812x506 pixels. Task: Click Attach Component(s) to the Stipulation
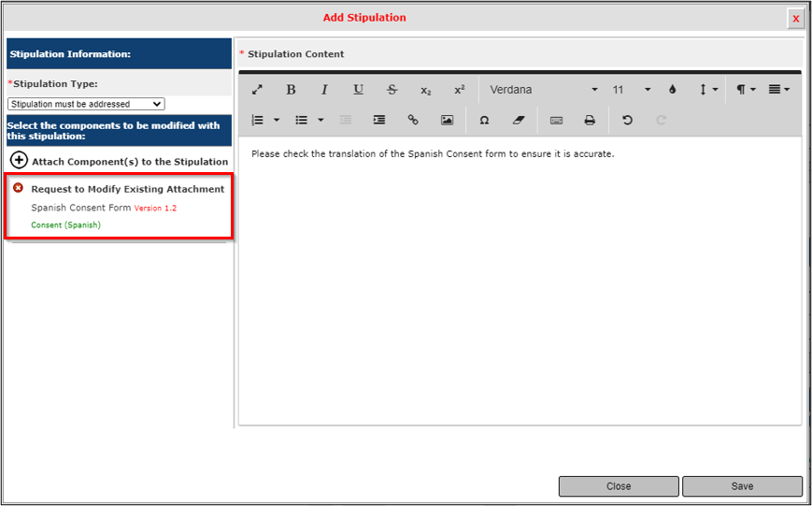click(120, 161)
